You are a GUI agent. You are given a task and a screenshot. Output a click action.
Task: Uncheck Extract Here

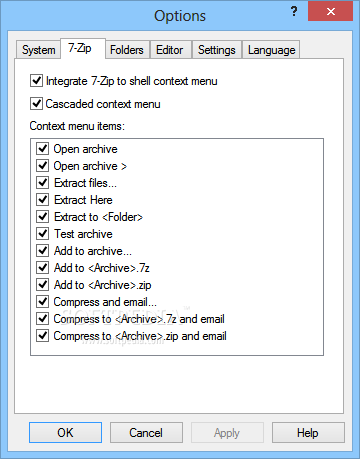pyautogui.click(x=43, y=200)
